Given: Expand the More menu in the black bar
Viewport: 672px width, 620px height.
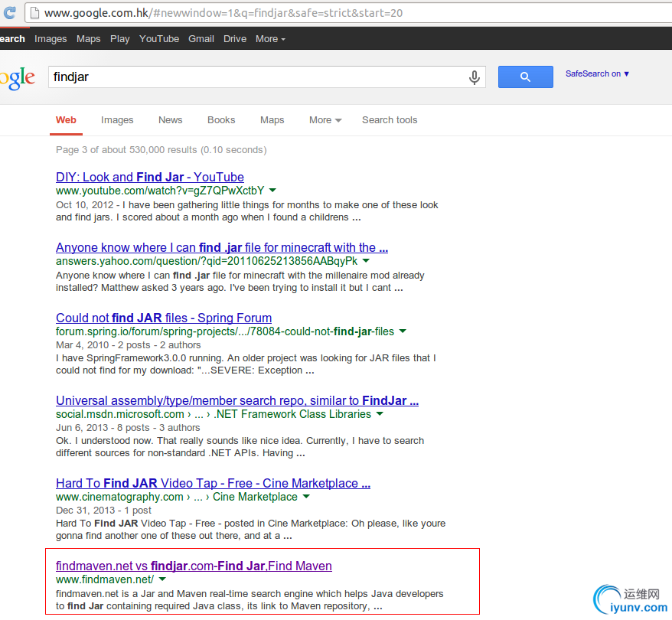Looking at the screenshot, I should [x=270, y=39].
